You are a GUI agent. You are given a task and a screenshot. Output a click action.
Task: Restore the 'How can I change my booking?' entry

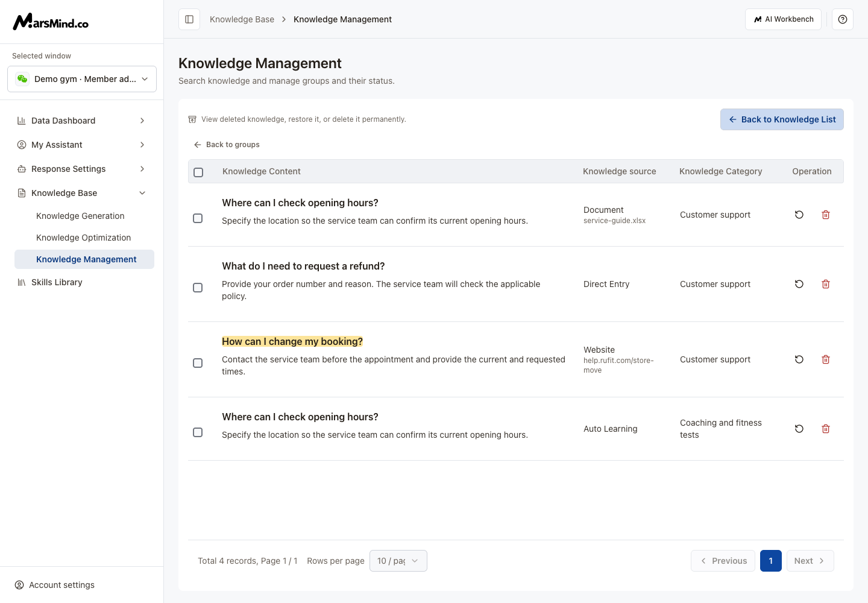pyautogui.click(x=799, y=359)
